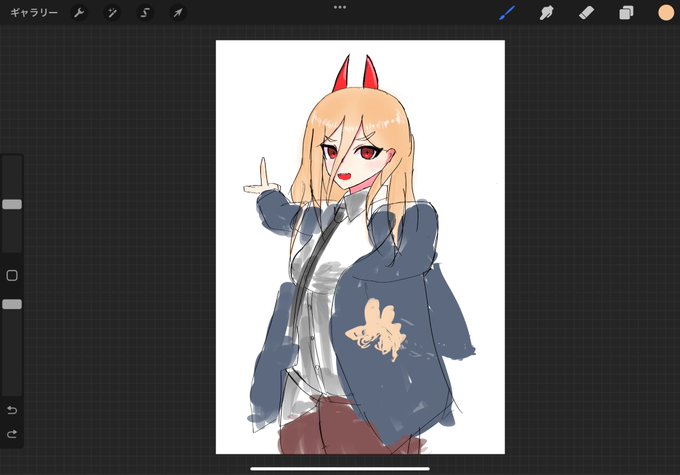Tap the drawing canvas artwork
Image resolution: width=680 pixels, height=475 pixels.
pyautogui.click(x=360, y=247)
